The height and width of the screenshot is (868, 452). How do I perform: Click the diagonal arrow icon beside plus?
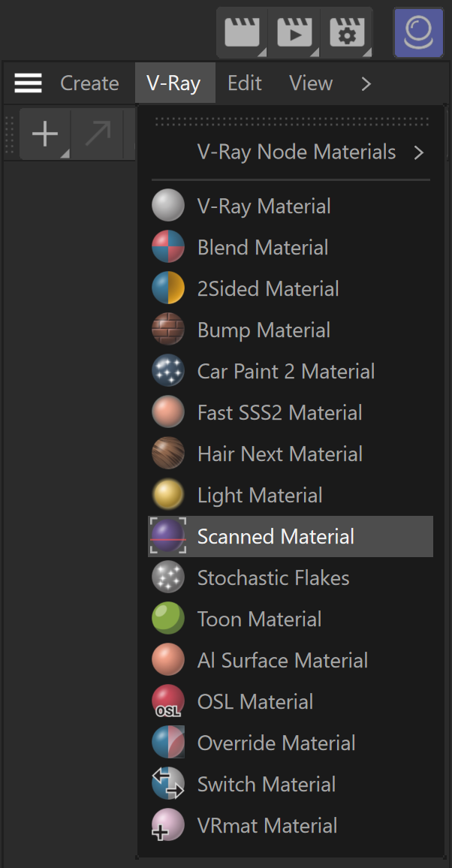(98, 134)
